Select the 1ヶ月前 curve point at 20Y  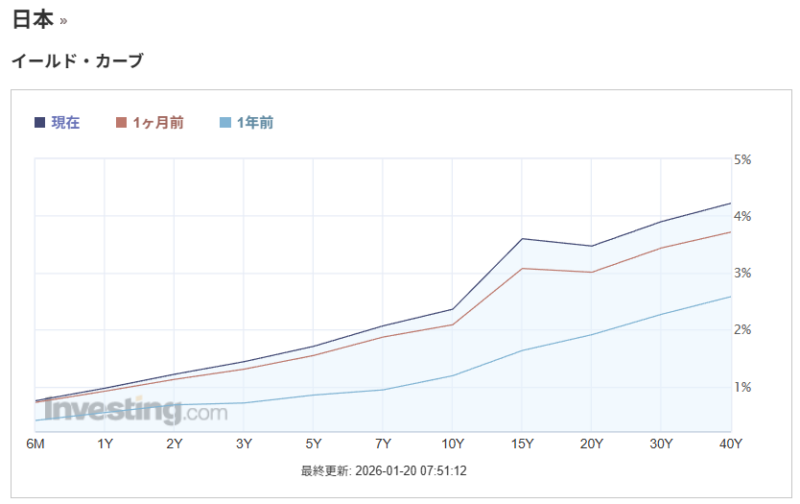(592, 272)
